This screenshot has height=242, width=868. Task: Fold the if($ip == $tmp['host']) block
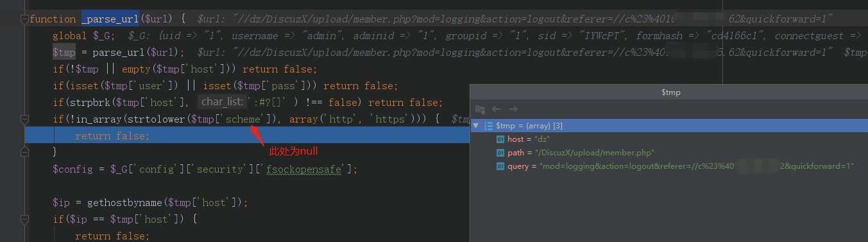(24, 219)
